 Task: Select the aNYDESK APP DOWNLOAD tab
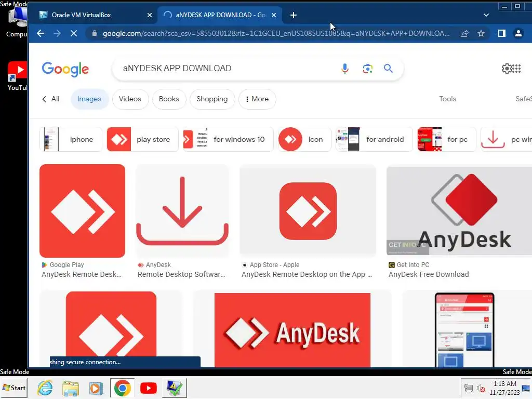(220, 15)
